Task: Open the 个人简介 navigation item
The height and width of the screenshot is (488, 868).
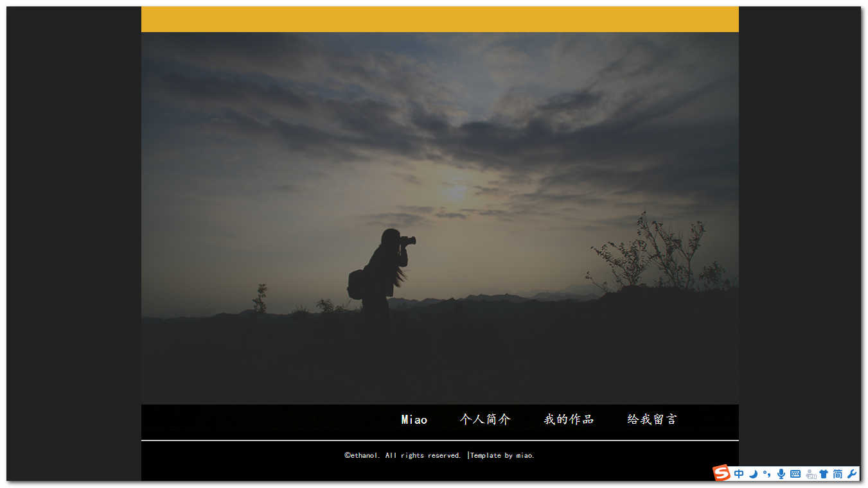Action: (485, 419)
